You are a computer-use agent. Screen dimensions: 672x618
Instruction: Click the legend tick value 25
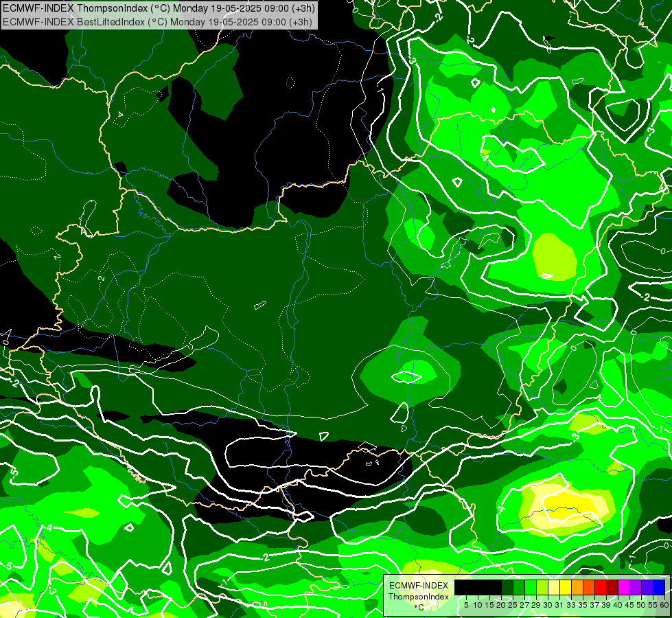click(513, 605)
